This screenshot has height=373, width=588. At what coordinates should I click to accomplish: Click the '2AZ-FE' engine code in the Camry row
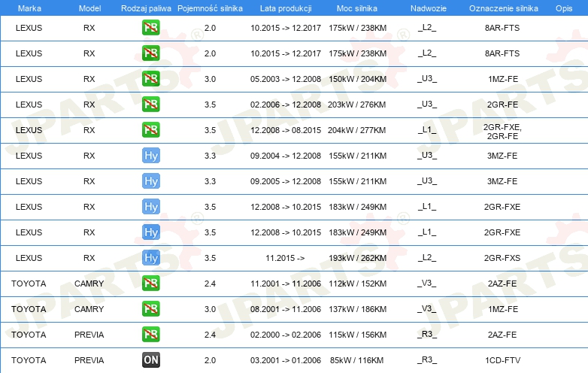point(502,284)
